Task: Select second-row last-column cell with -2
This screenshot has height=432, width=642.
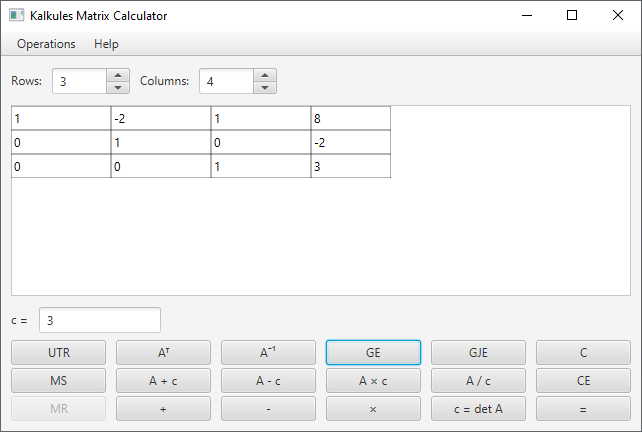Action: tap(351, 142)
